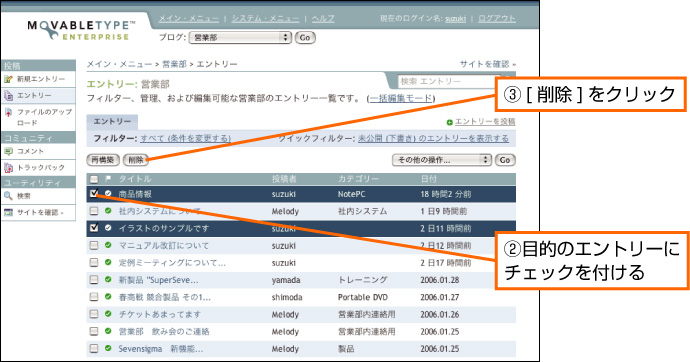The image size is (690, 362).
Task: Click green status icon for チケットあまってます
Action: point(108,314)
